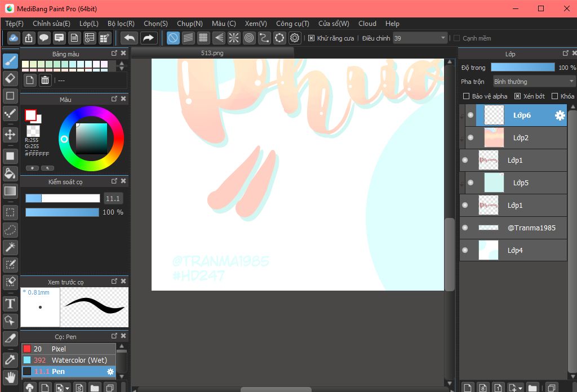The height and width of the screenshot is (392, 577).
Task: Float the Kiểm soát cọ panel
Action: pyautogui.click(x=114, y=181)
